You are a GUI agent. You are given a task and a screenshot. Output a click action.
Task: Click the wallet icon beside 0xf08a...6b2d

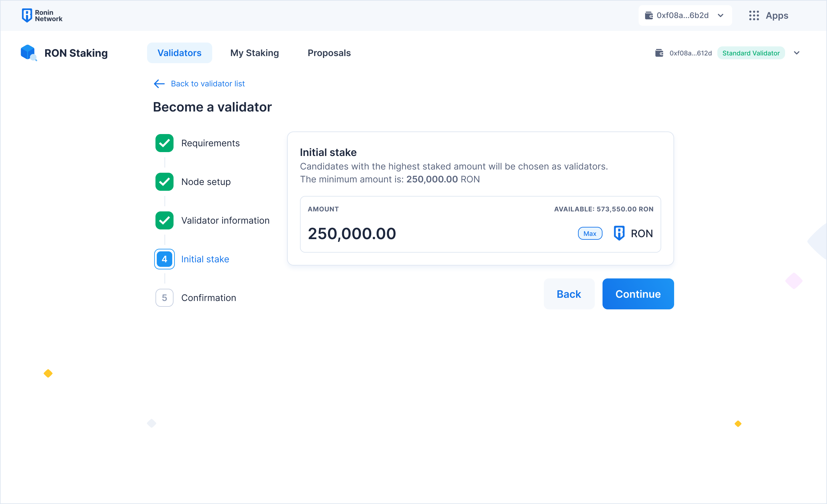[649, 15]
